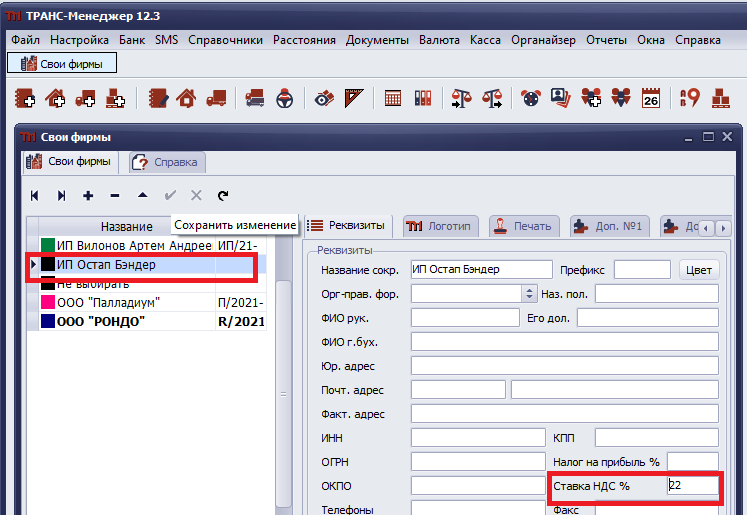This screenshot has width=747, height=515.
Task: Select the ООО "РОНДО" row in the list
Action: [100, 321]
